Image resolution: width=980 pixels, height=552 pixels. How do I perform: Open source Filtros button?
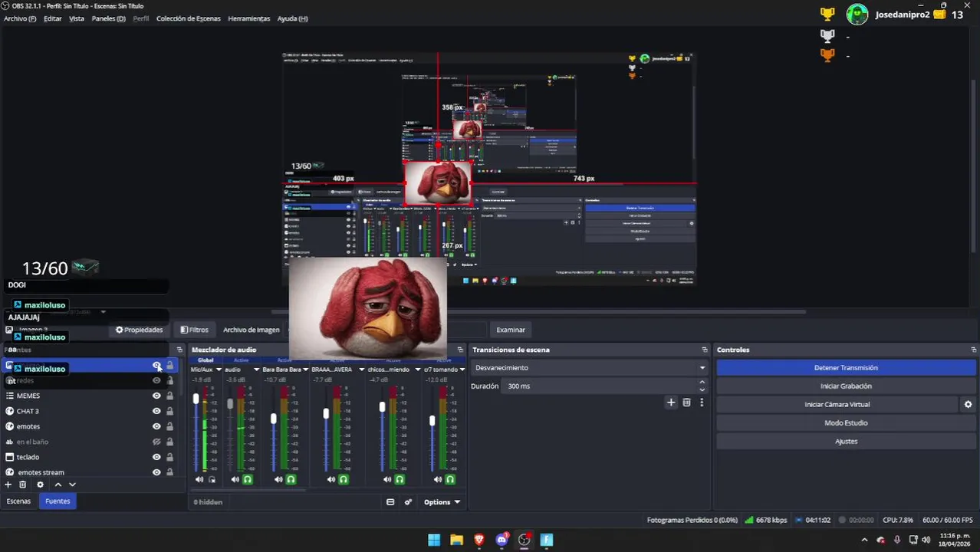tap(195, 330)
